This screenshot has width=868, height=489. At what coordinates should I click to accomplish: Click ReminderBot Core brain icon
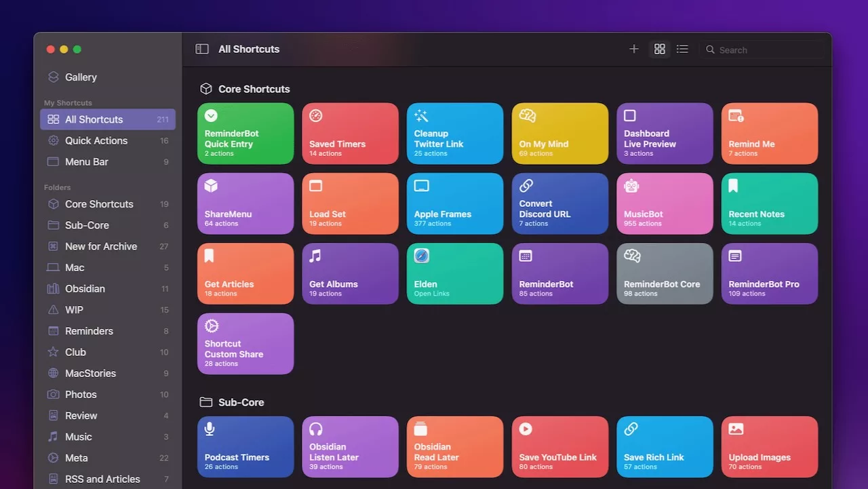(632, 256)
